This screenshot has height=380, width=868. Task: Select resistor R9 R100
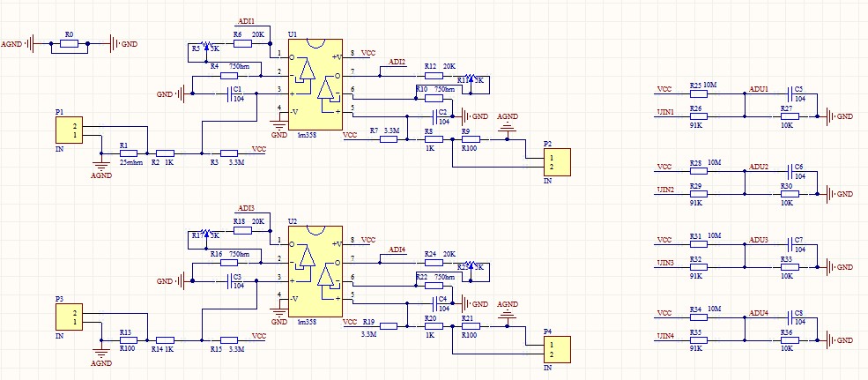pos(471,139)
